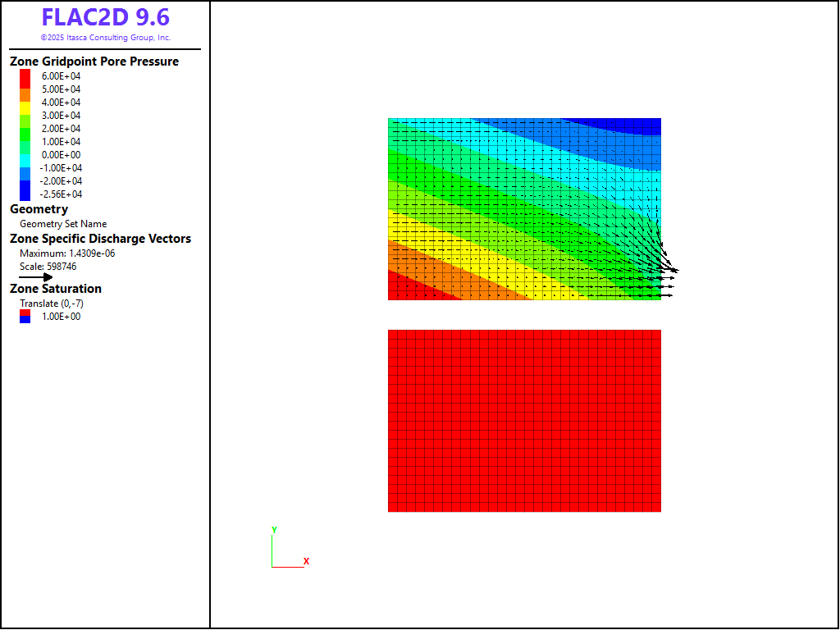Select the yellow 4.00E+04 legend color

click(x=25, y=103)
